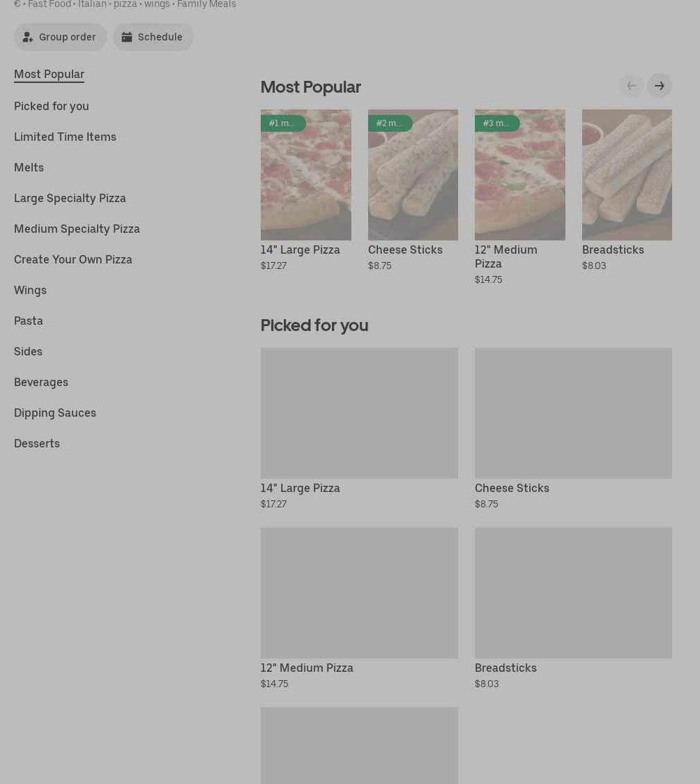700x784 pixels.
Task: Go to the Beverages section
Action: [41, 382]
